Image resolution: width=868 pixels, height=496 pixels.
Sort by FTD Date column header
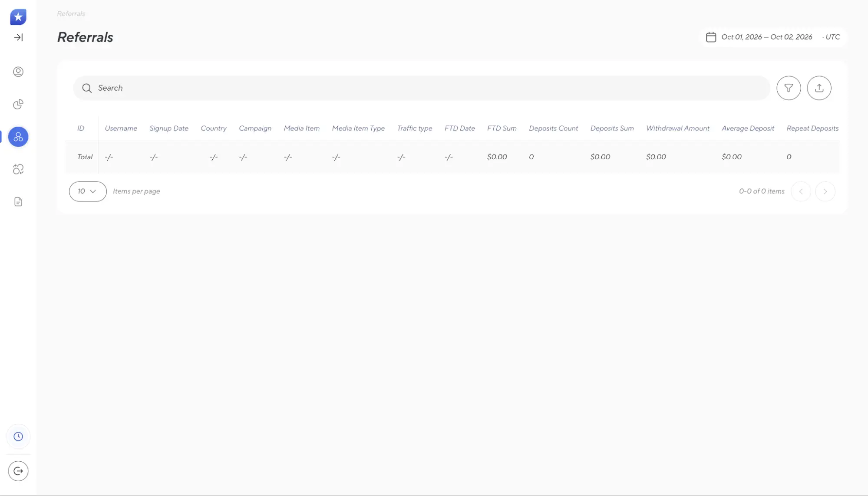click(x=459, y=128)
